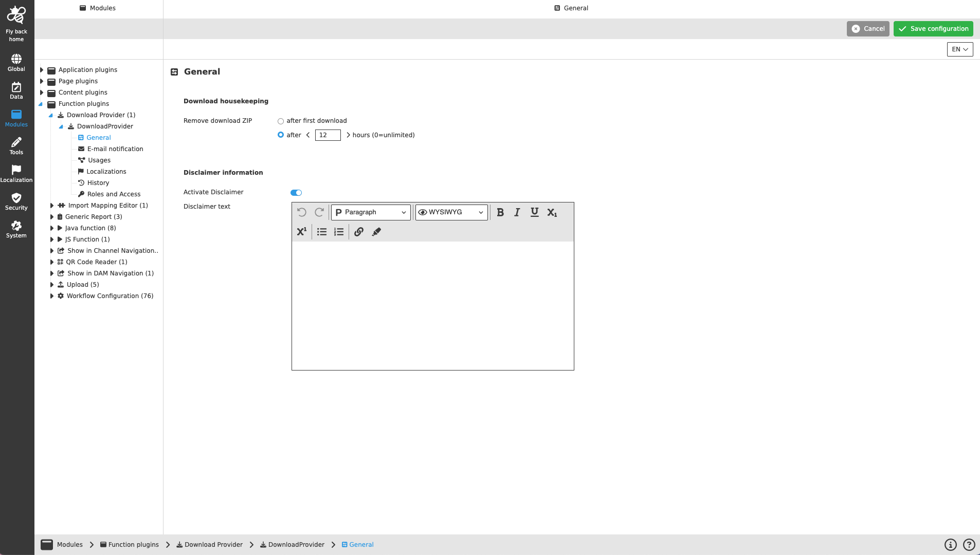Insert a link in the disclaimer editor
This screenshot has width=980, height=555.
tap(359, 232)
